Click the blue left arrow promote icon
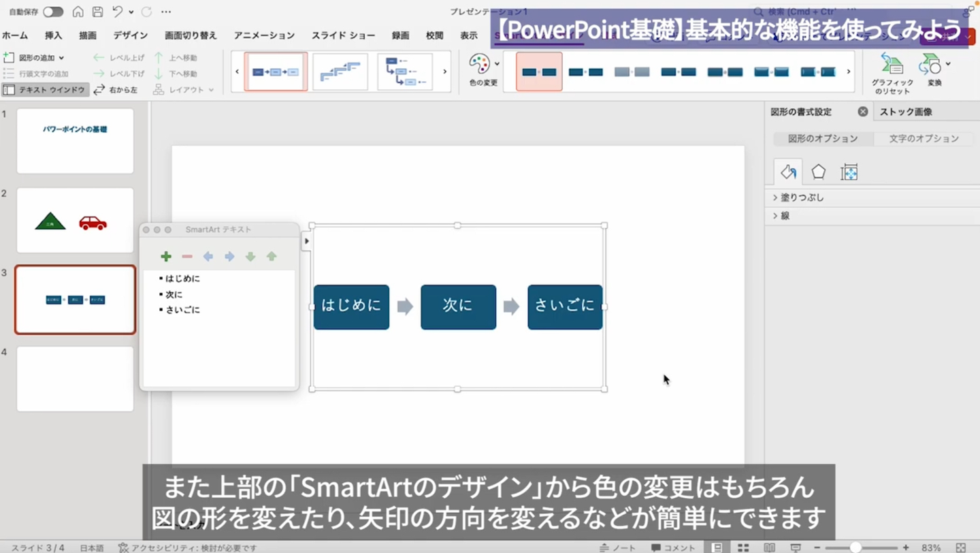 click(x=208, y=257)
